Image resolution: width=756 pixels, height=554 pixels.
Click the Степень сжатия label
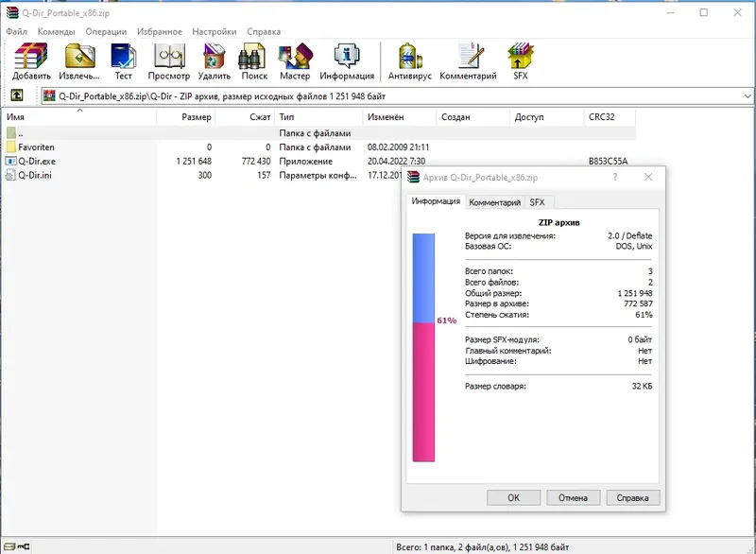point(497,315)
